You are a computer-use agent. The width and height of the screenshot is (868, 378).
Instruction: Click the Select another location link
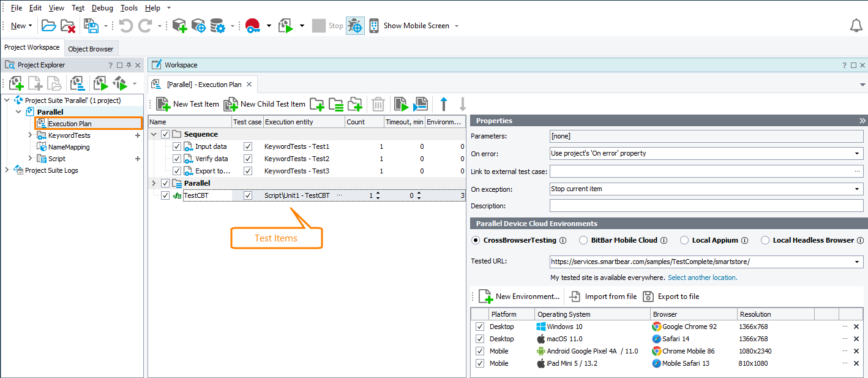coord(702,278)
